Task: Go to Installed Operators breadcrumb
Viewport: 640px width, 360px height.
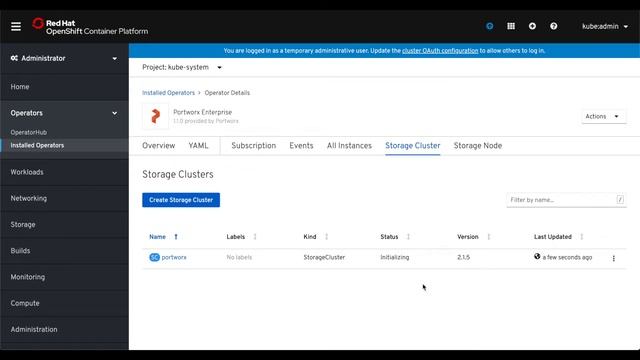Action: click(x=168, y=93)
